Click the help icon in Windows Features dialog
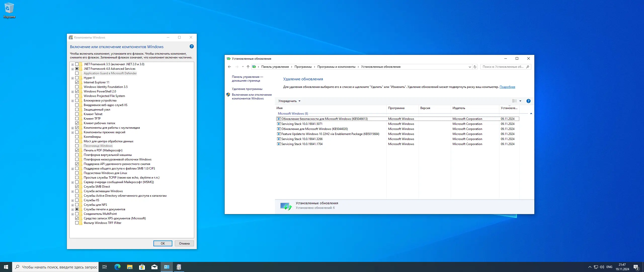The image size is (644, 272). pos(191,46)
